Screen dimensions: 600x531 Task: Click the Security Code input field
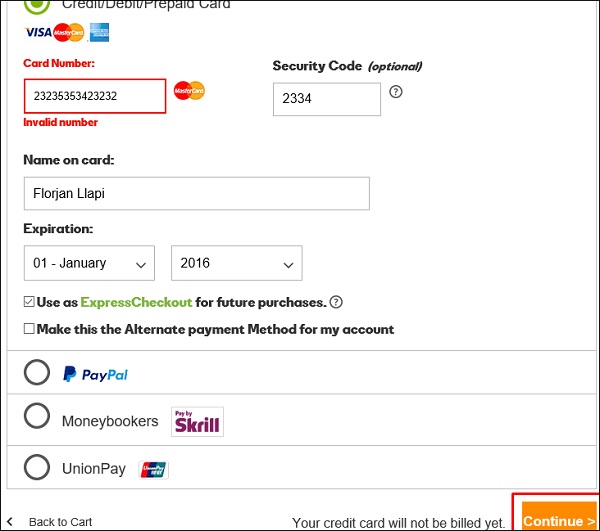click(x=326, y=98)
